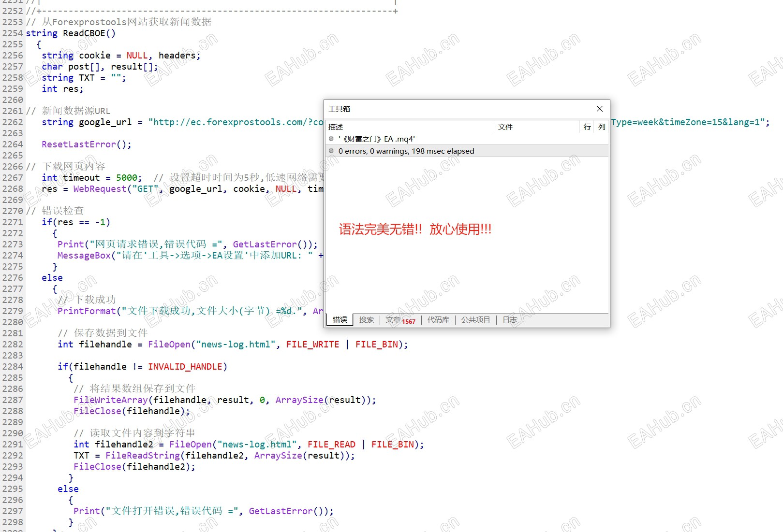Image resolution: width=783 pixels, height=532 pixels.
Task: Close the 工具箱 panel
Action: point(599,109)
